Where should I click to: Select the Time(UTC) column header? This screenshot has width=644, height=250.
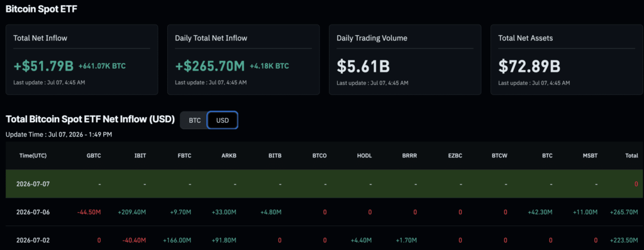click(x=33, y=156)
